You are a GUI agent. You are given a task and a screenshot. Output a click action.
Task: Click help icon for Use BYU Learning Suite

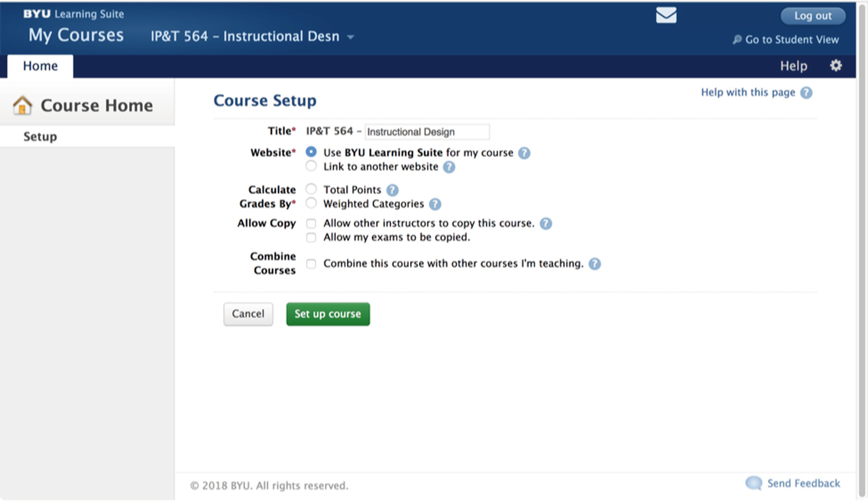point(524,153)
